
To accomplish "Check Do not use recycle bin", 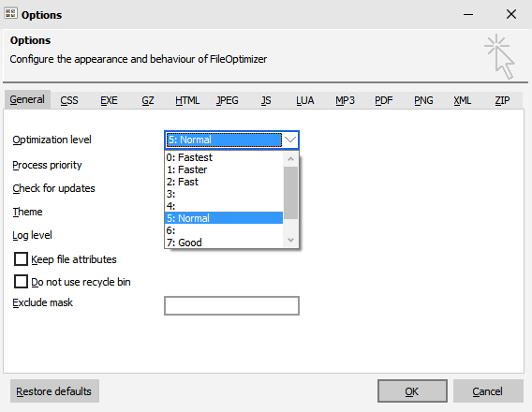I will pyautogui.click(x=21, y=282).
